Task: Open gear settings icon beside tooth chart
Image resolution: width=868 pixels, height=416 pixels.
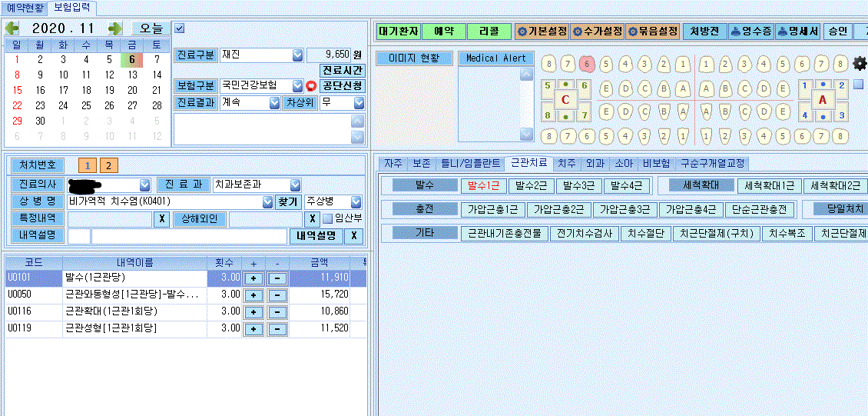Action: pyautogui.click(x=859, y=63)
